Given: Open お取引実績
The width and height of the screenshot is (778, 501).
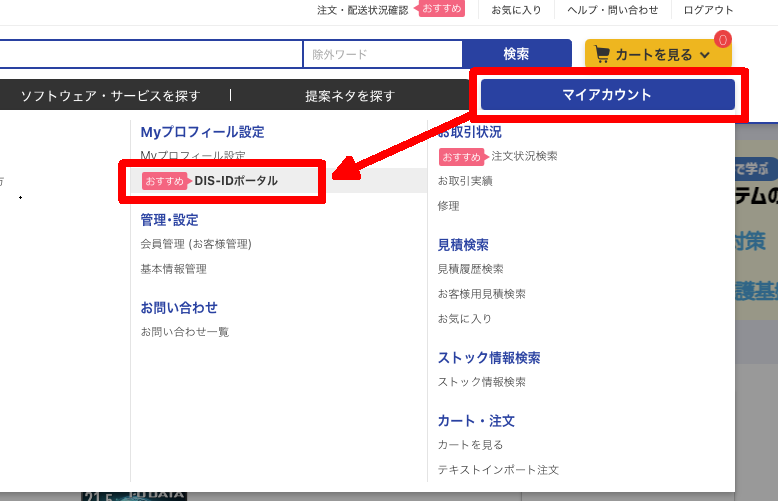Looking at the screenshot, I should coord(465,181).
